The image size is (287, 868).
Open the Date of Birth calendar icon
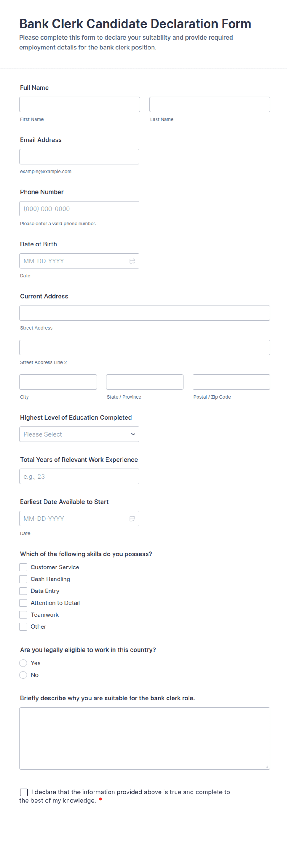132,261
